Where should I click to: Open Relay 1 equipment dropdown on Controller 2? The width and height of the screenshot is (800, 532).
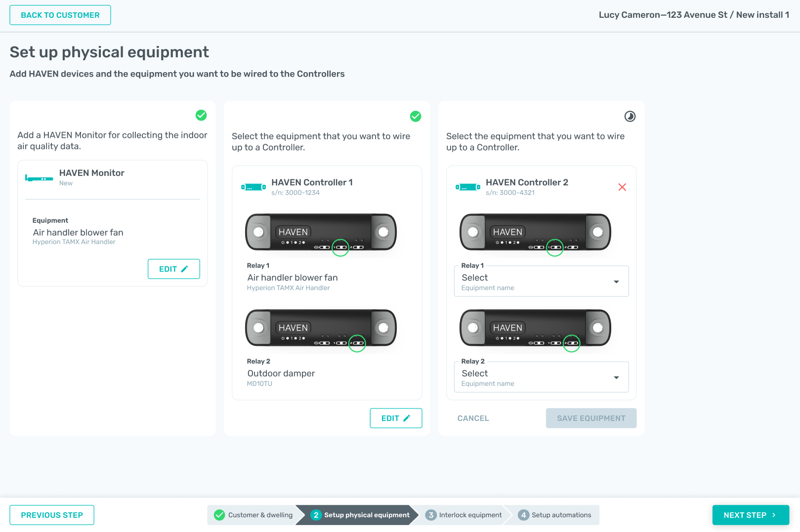pyautogui.click(x=541, y=282)
